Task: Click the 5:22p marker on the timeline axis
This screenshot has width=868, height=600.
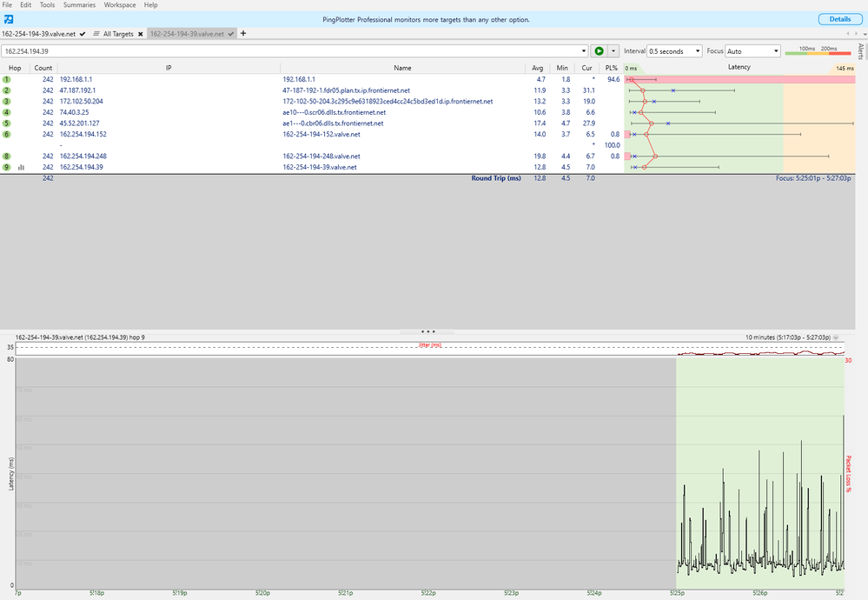Action: coord(428,593)
